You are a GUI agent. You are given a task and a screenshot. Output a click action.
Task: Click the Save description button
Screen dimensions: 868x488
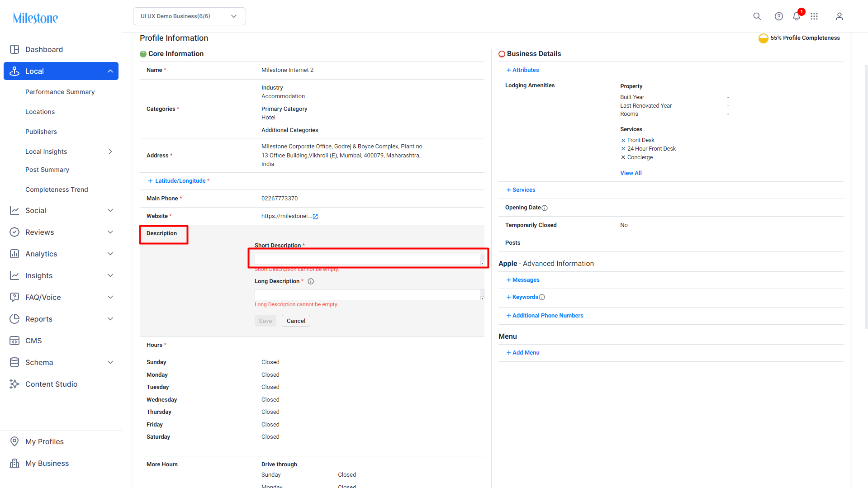coord(266,321)
